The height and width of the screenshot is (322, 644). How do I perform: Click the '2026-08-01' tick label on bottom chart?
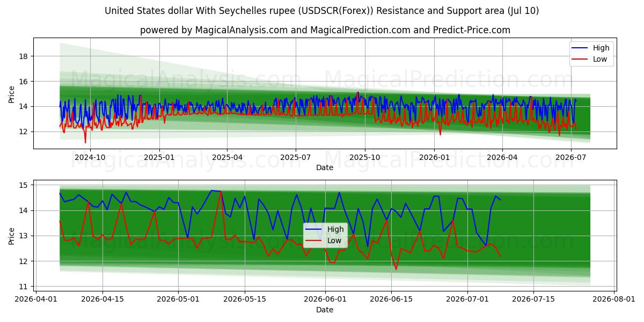click(614, 300)
